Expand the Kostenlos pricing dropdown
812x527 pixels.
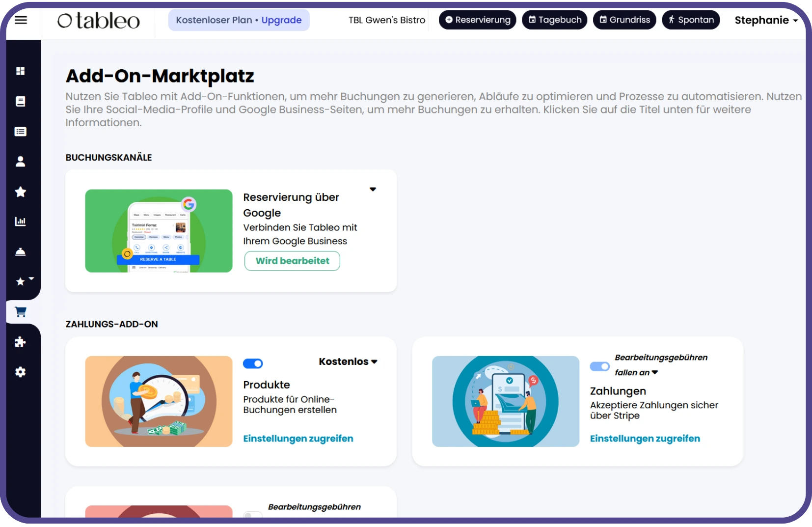pyautogui.click(x=348, y=361)
